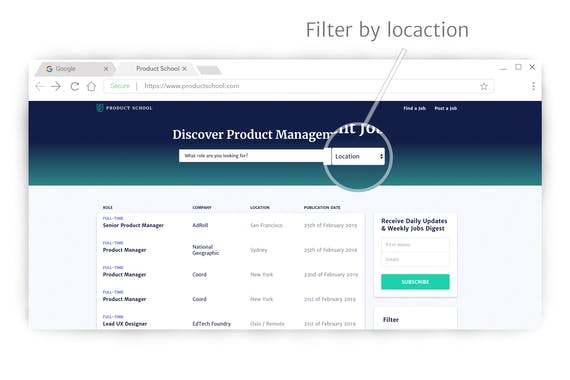Open a new browser tab

[x=209, y=70]
